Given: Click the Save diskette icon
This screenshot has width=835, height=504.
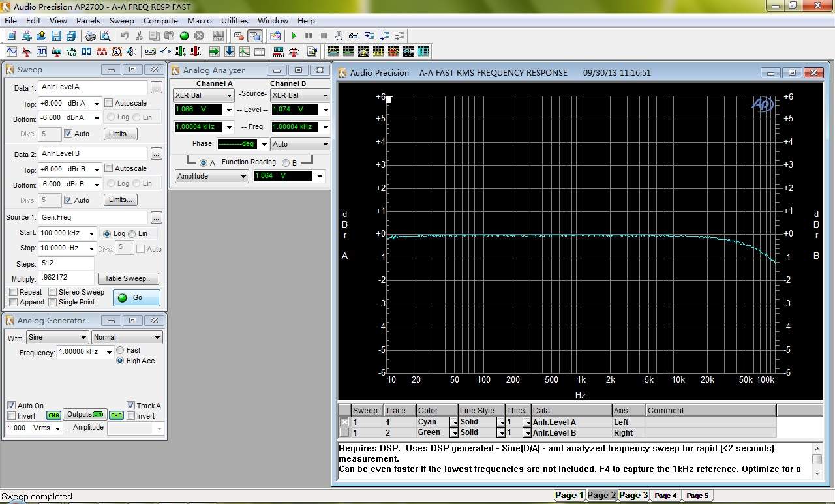Looking at the screenshot, I should pos(56,36).
